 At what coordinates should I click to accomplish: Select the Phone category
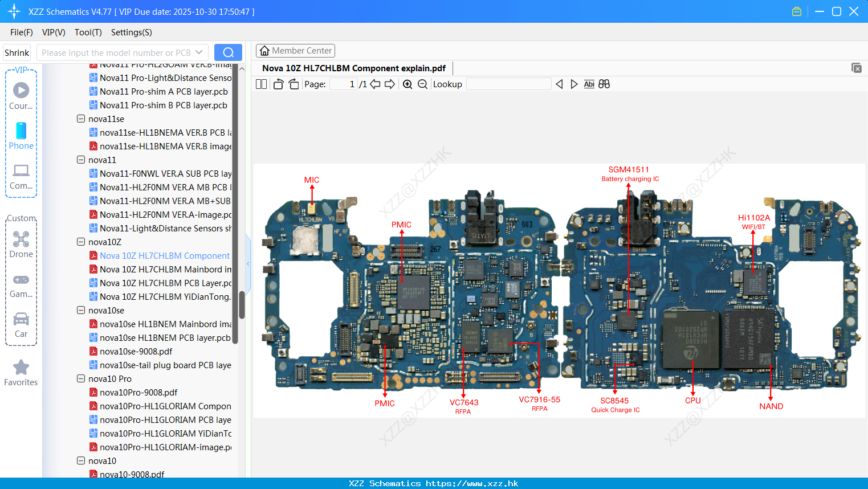[x=21, y=136]
